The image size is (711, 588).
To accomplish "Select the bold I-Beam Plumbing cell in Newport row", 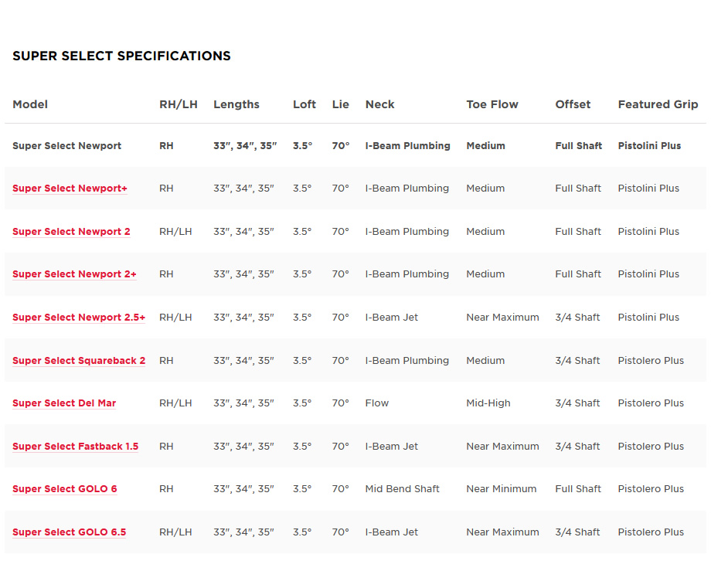I will pyautogui.click(x=407, y=145).
